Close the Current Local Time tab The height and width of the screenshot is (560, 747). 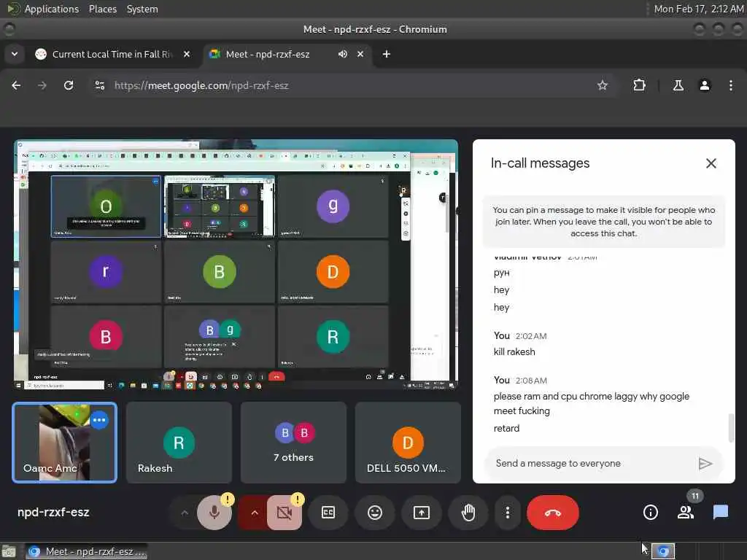click(x=187, y=54)
